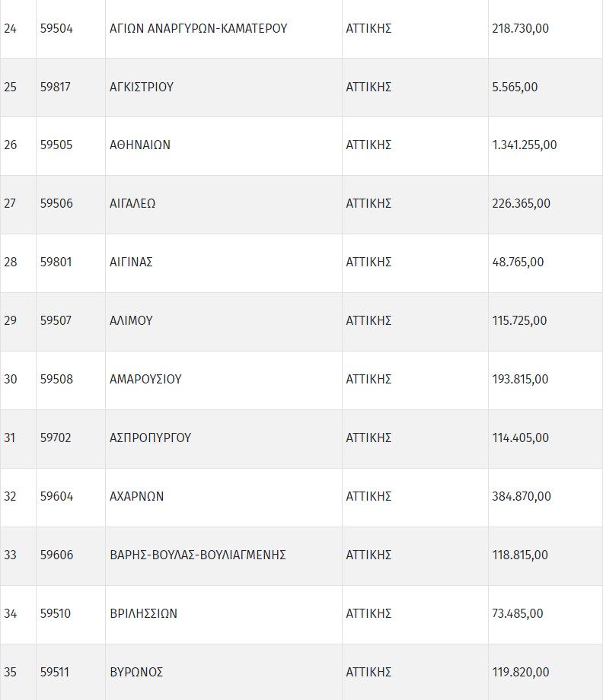Screen dimensions: 603x700
Task: Select the ΑΧΑΡΝΩΝ municipality name
Action: click(x=137, y=496)
